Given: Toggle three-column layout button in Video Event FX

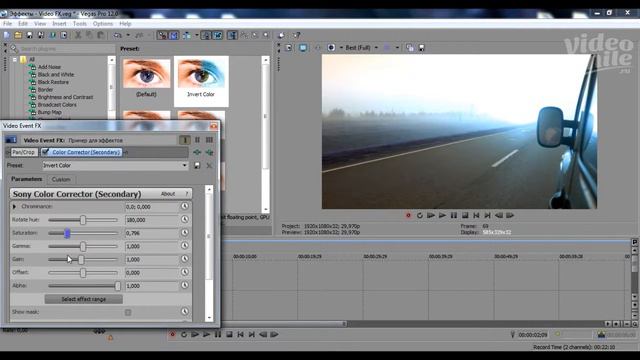Looking at the screenshot, I should 209,140.
